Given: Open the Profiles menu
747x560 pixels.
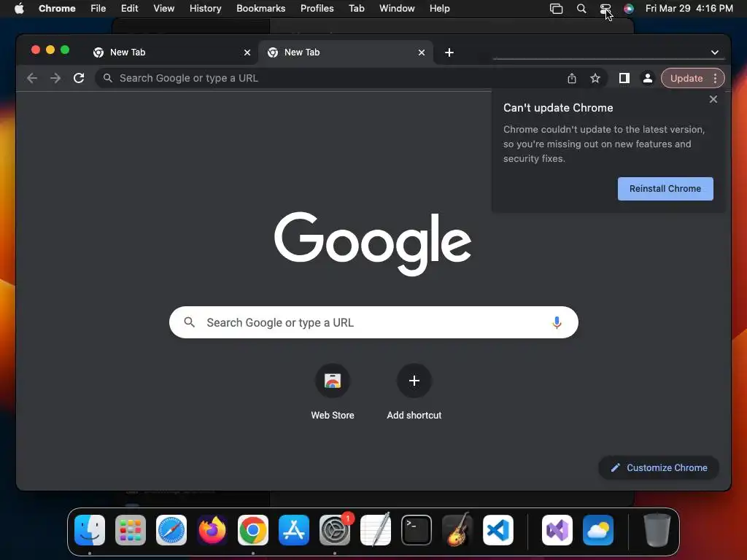Looking at the screenshot, I should coord(317,9).
